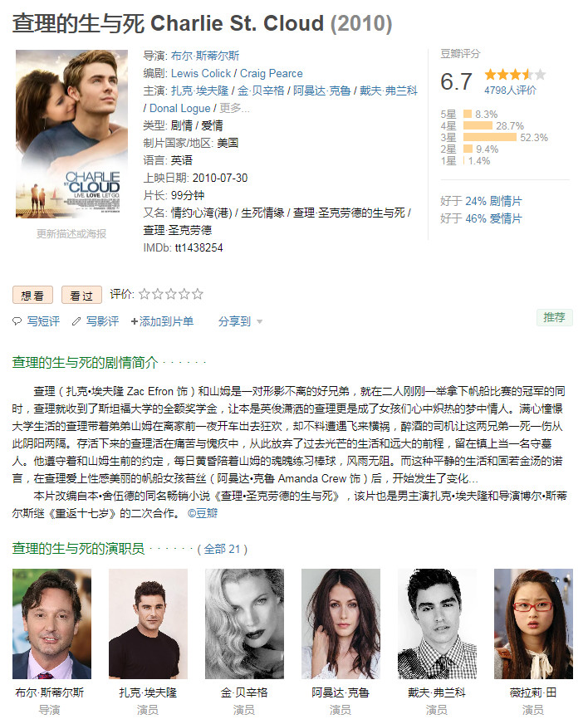Image resolution: width=588 pixels, height=724 pixels.
Task: Click the 3星 52.3% rating bar
Action: point(490,137)
